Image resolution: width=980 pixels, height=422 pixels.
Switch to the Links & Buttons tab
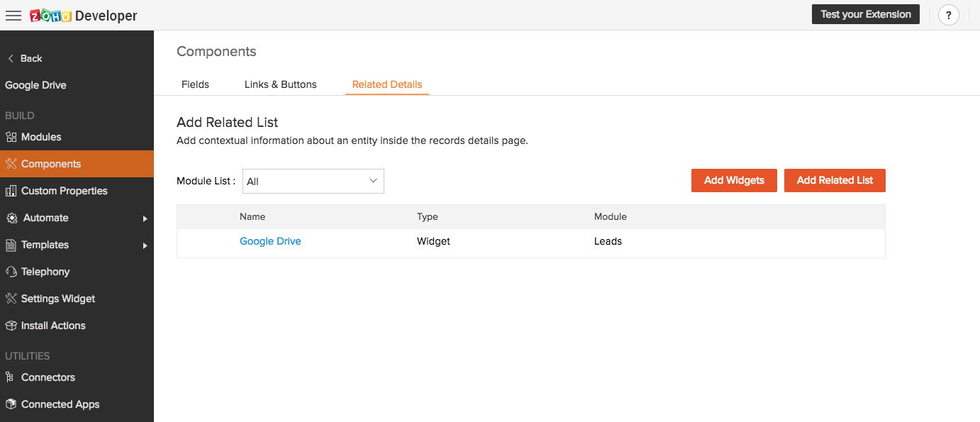[x=280, y=84]
